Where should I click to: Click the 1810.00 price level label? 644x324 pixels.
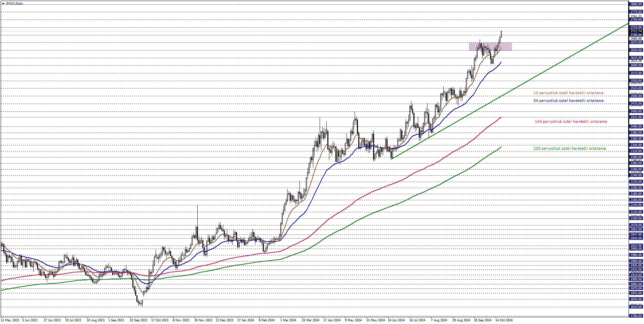click(636, 307)
